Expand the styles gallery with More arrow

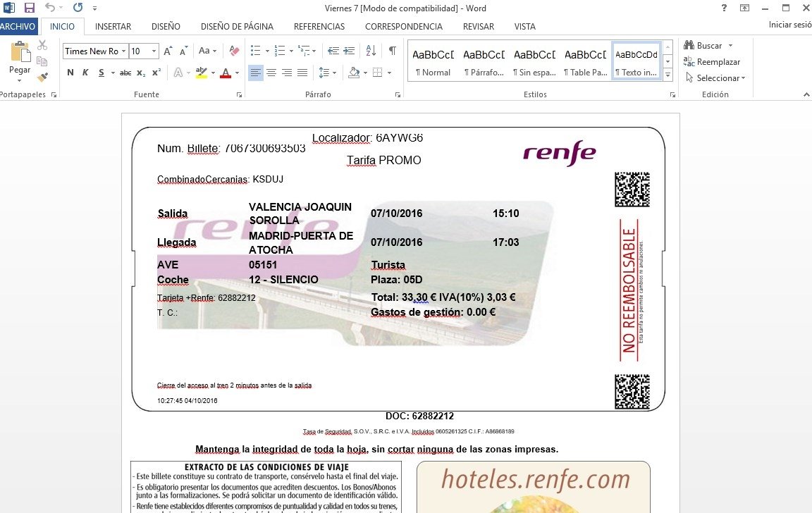(668, 75)
